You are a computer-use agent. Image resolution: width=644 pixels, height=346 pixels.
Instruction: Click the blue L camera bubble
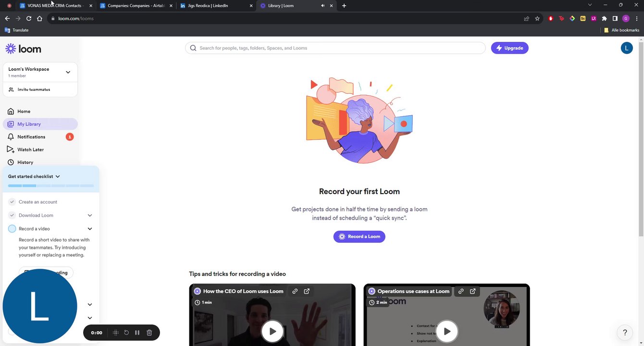[x=40, y=306]
